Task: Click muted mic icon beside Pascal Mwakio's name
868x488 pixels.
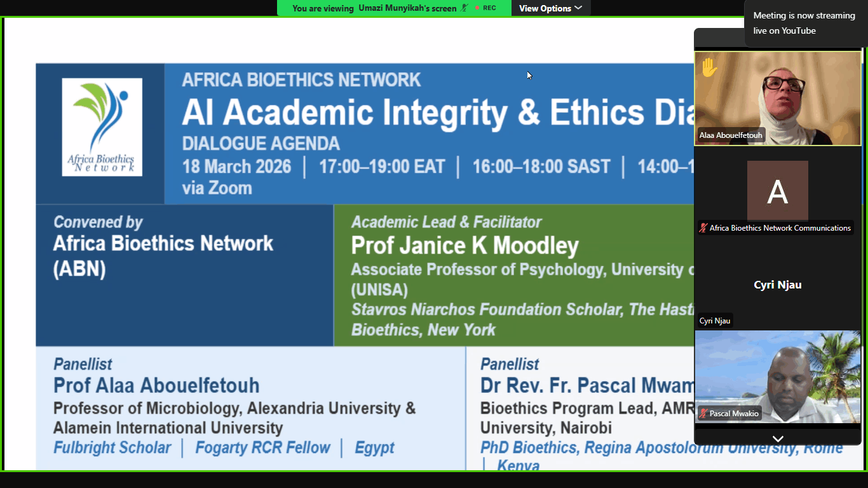Action: click(x=703, y=414)
